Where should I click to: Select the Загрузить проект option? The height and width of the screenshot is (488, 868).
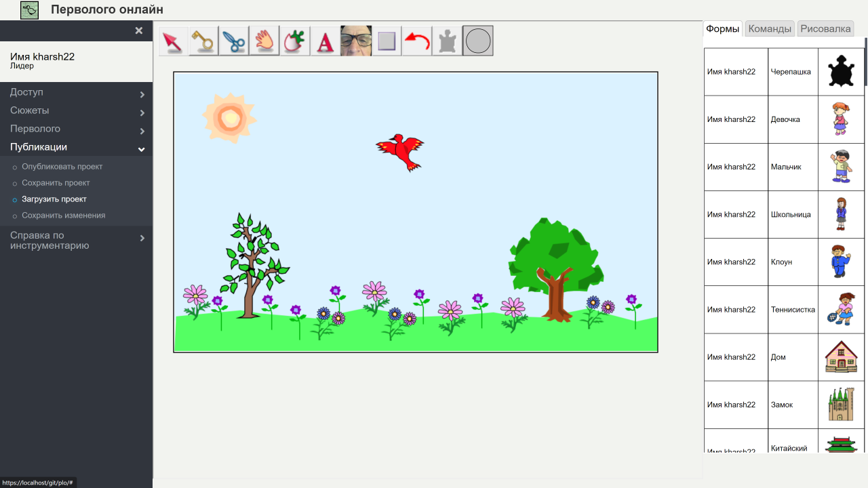54,199
